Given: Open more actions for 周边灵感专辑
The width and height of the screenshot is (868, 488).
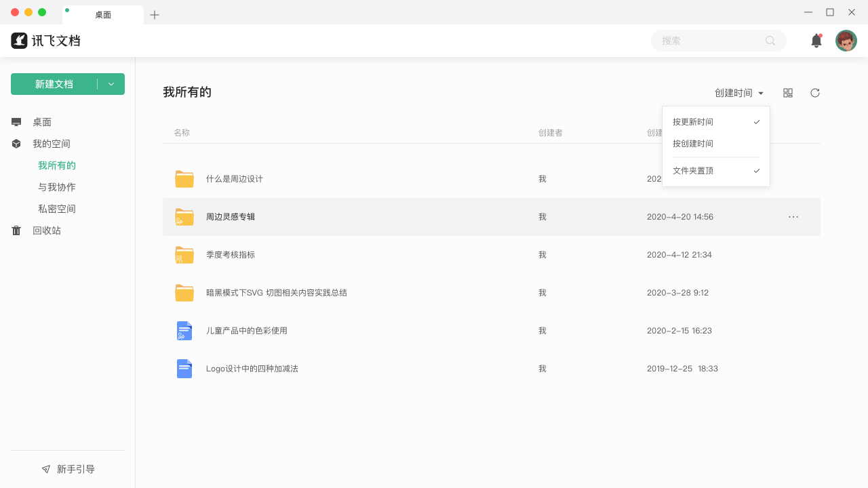Looking at the screenshot, I should pyautogui.click(x=793, y=217).
